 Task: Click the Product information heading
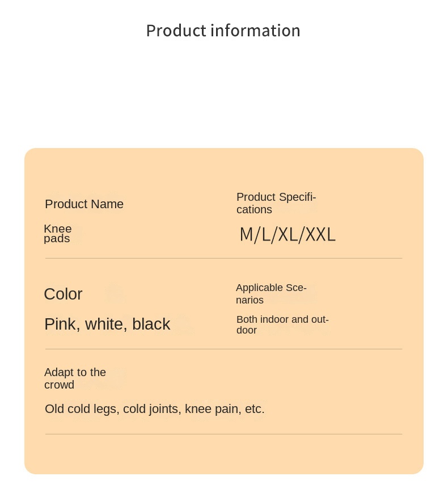(x=223, y=31)
